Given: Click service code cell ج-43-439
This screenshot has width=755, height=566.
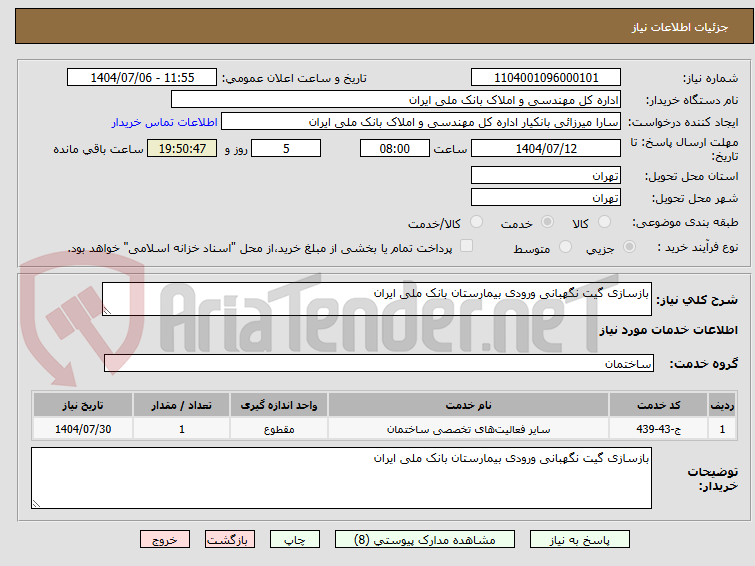Looking at the screenshot, I should [x=658, y=429].
